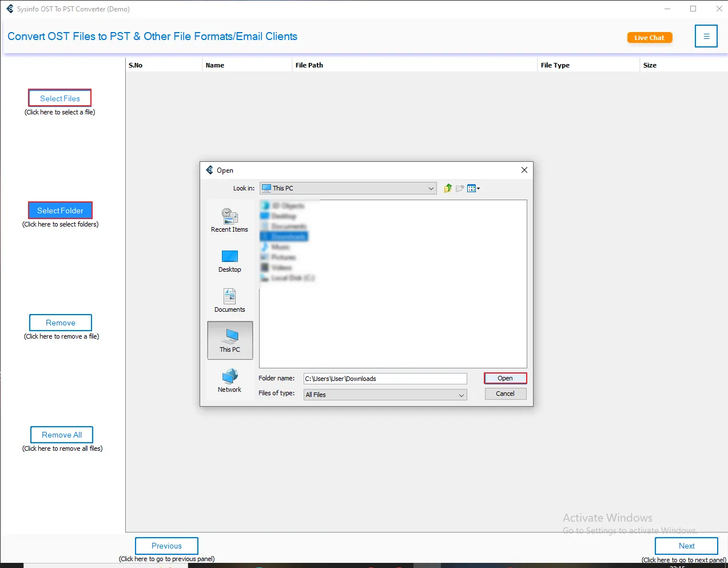Select Network in the dialog sidebar
The image size is (728, 568).
click(229, 381)
